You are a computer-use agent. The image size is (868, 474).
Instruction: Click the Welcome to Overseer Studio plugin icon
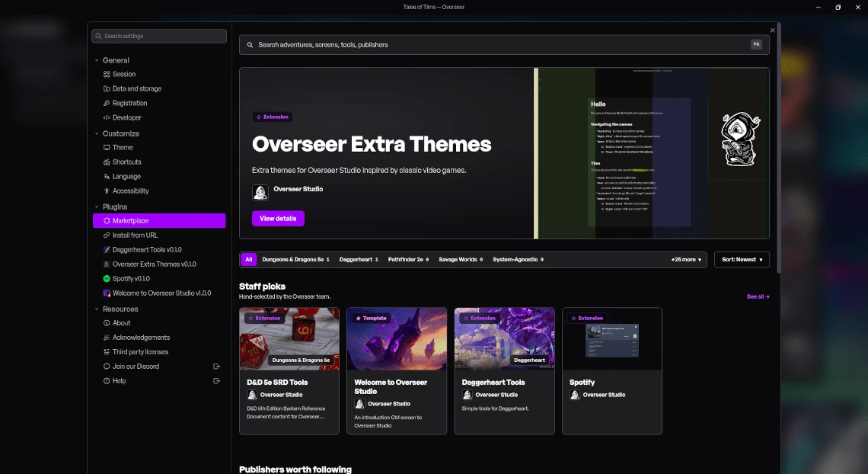pos(107,293)
